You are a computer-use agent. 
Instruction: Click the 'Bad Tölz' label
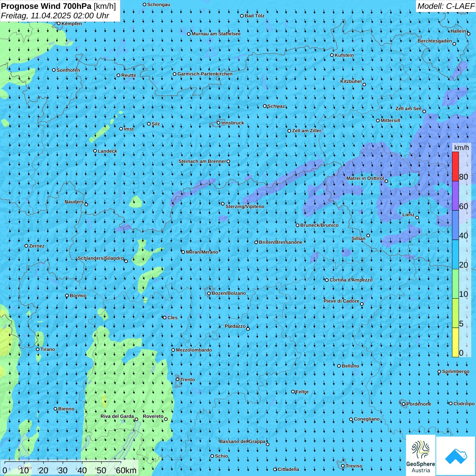coord(255,16)
